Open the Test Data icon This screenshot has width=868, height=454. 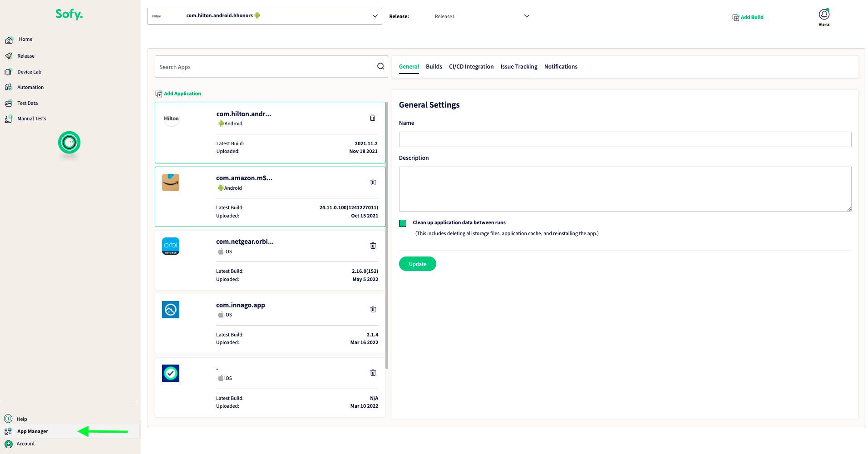[8, 103]
